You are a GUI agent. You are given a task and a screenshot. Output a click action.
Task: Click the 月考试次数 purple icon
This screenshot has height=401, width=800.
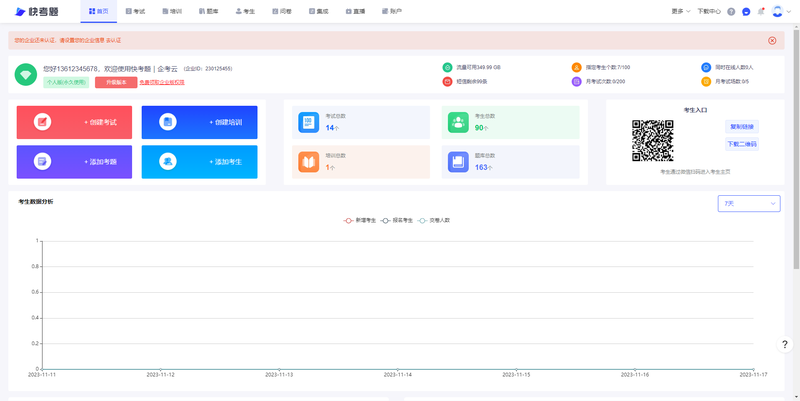(x=577, y=82)
